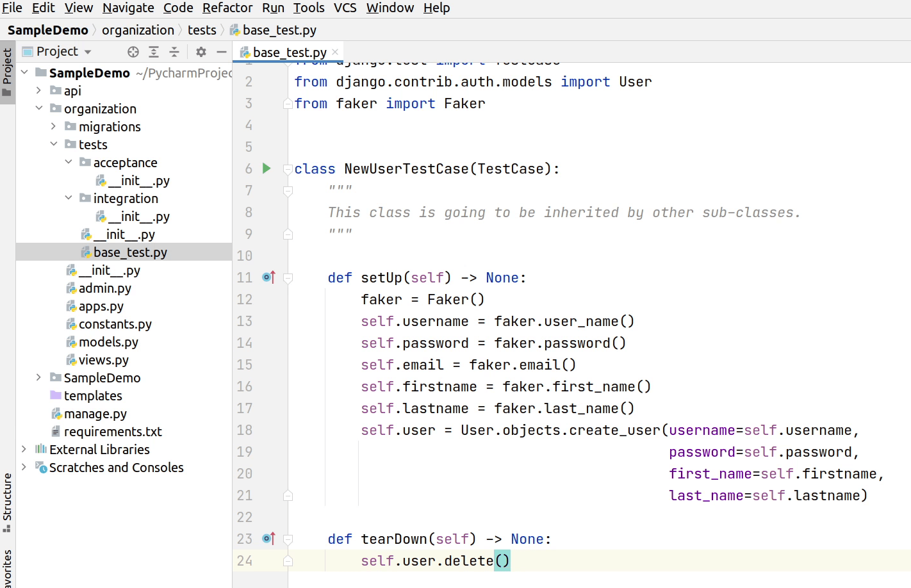Click override marker beside setUp method
The height and width of the screenshot is (588, 911).
pyautogui.click(x=268, y=277)
